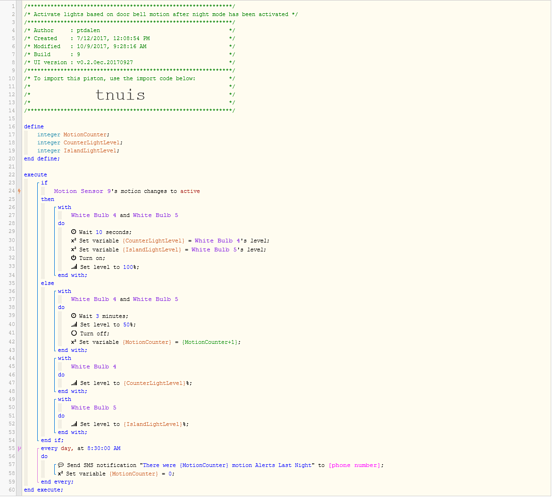The width and height of the screenshot is (555, 500).
Task: Click the power icon beside Turn on
Action: click(x=74, y=259)
